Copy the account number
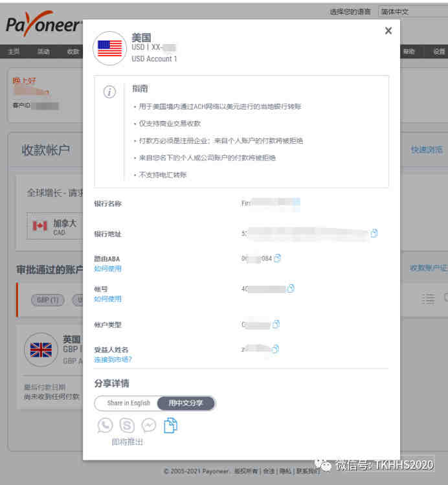Image resolution: width=448 pixels, height=485 pixels. [x=291, y=288]
